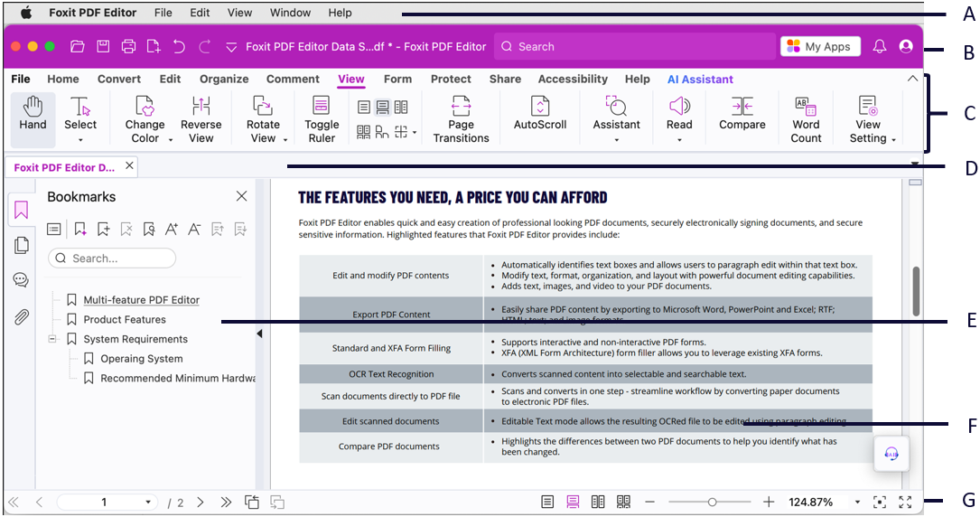Switch to continuous mode in status bar
Viewport: 980px width, 517px height.
[x=573, y=502]
